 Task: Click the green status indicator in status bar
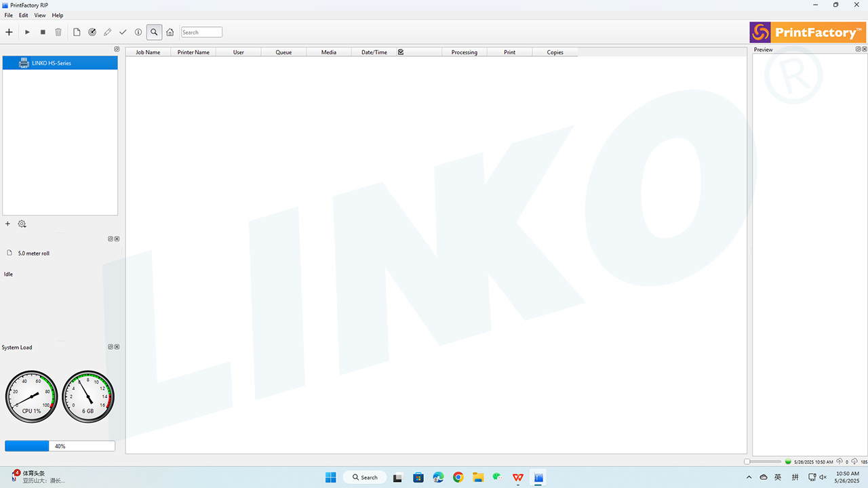point(788,462)
